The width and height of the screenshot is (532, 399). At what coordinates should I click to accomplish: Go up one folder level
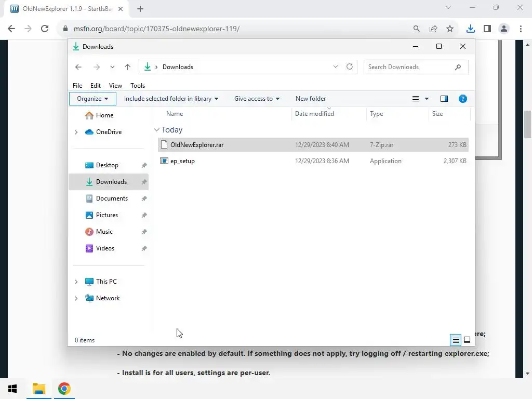point(128,67)
